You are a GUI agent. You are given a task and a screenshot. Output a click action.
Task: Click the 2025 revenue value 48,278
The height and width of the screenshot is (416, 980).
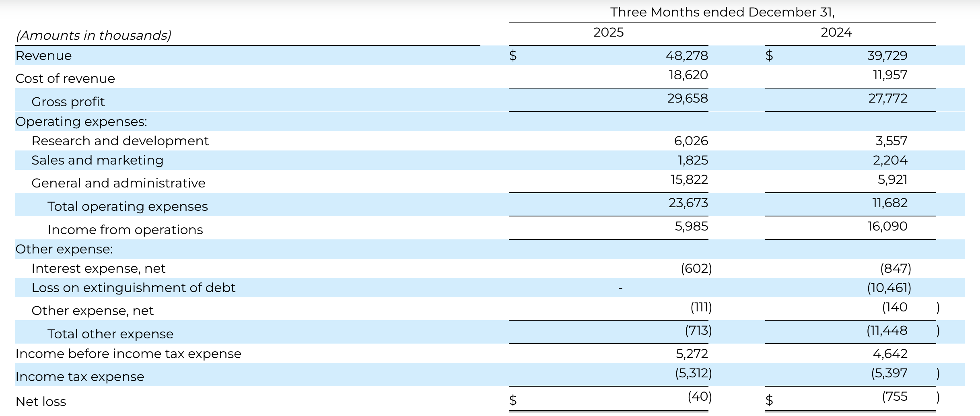(x=686, y=56)
